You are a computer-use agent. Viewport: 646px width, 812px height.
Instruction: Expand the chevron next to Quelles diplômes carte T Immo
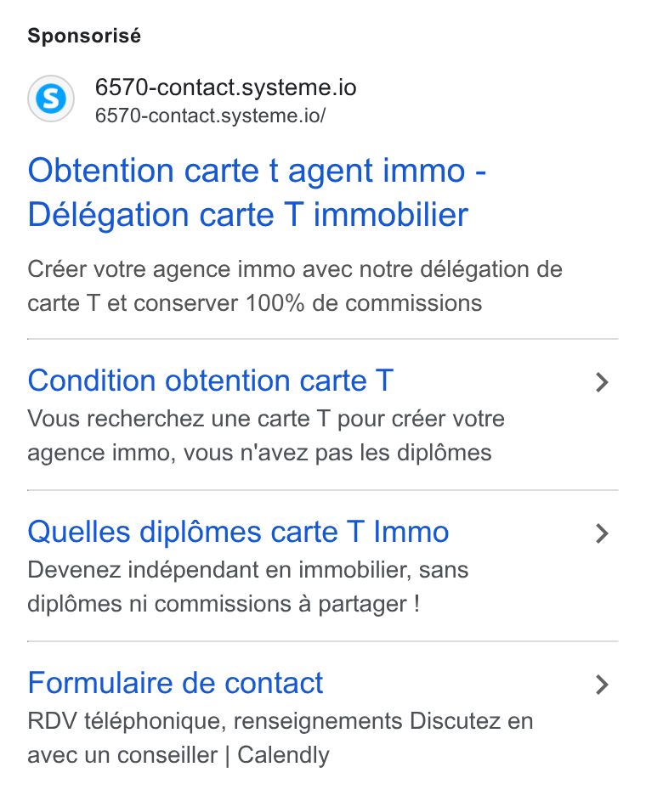(602, 533)
